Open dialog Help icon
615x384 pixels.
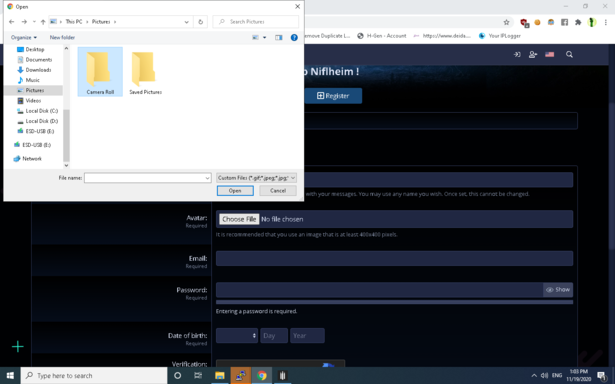click(294, 38)
